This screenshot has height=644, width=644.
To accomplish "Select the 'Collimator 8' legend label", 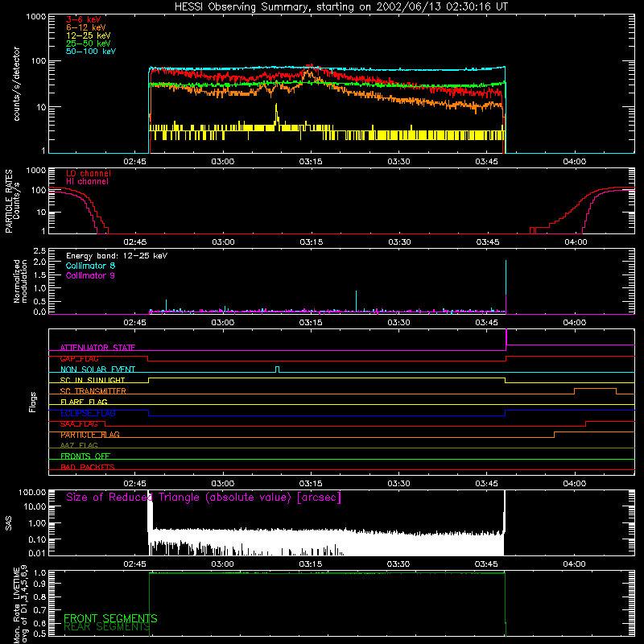I will (x=90, y=266).
